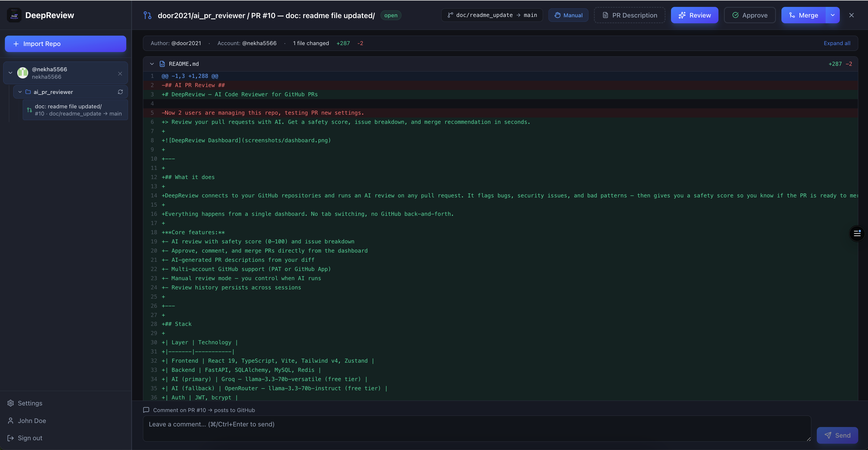
Task: Click line +**Core features:**
Action: click(x=500, y=232)
